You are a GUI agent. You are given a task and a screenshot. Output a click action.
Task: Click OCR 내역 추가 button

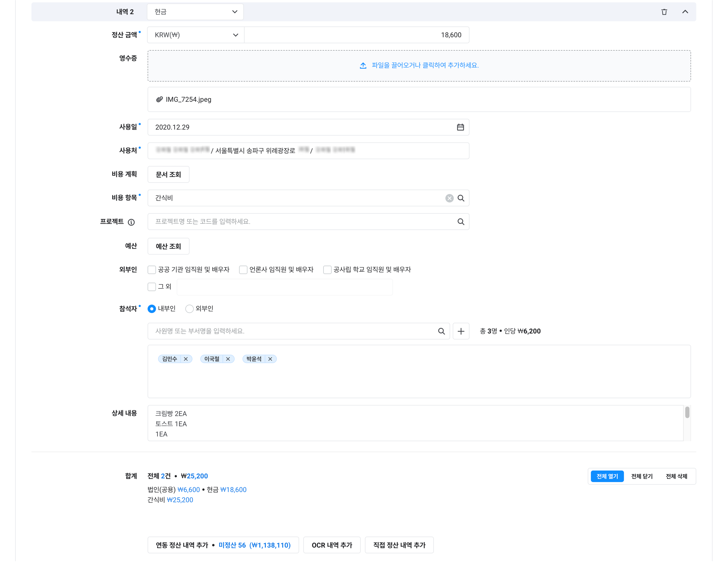[x=332, y=545]
